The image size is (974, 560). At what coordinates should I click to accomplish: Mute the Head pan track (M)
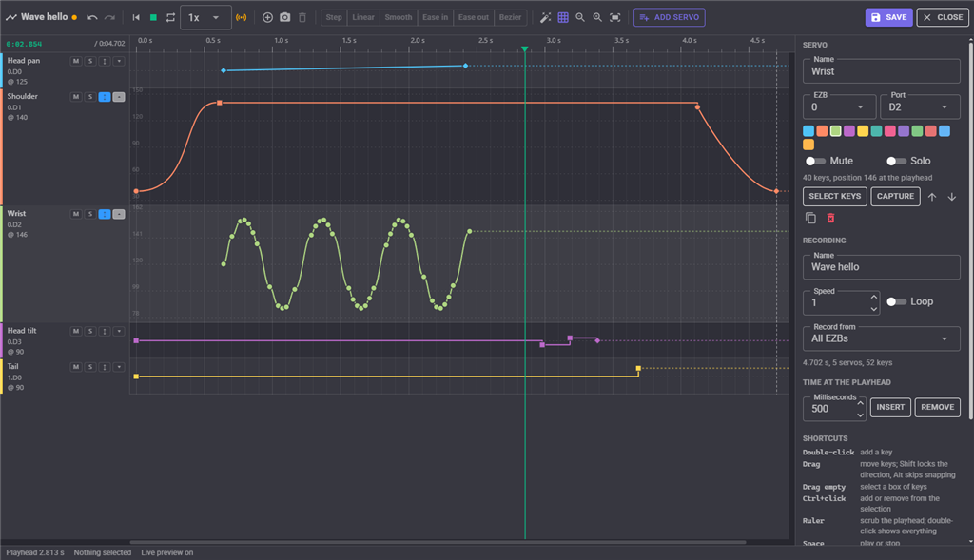(76, 61)
